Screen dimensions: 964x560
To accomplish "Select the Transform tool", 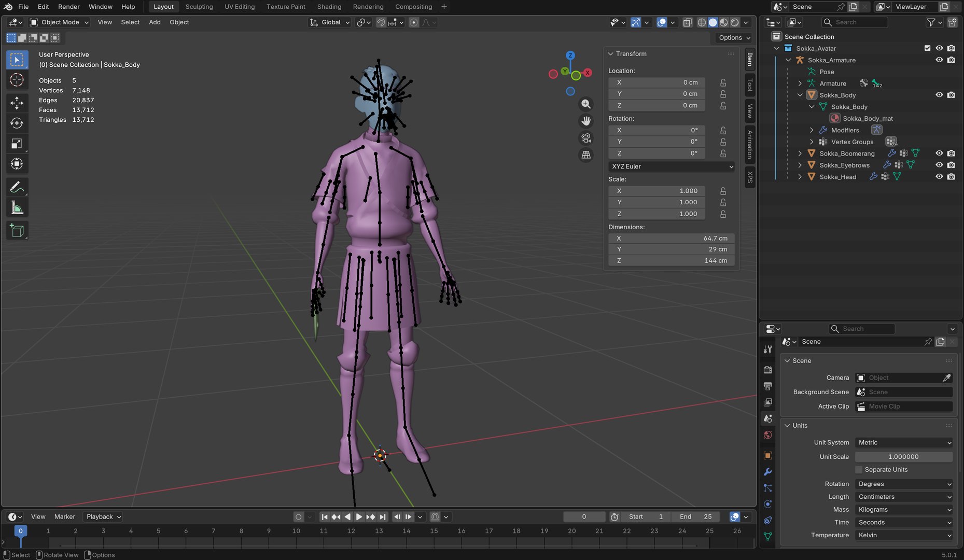I will (17, 164).
